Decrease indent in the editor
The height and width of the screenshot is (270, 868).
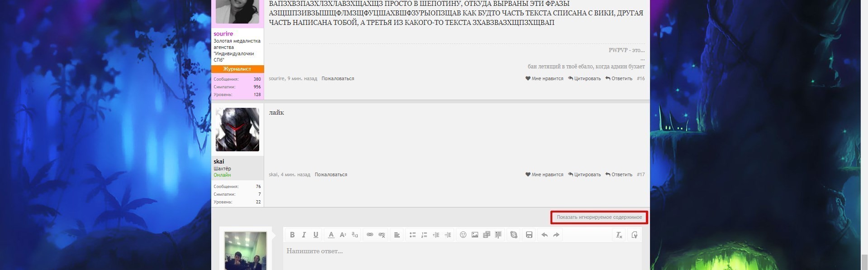436,235
